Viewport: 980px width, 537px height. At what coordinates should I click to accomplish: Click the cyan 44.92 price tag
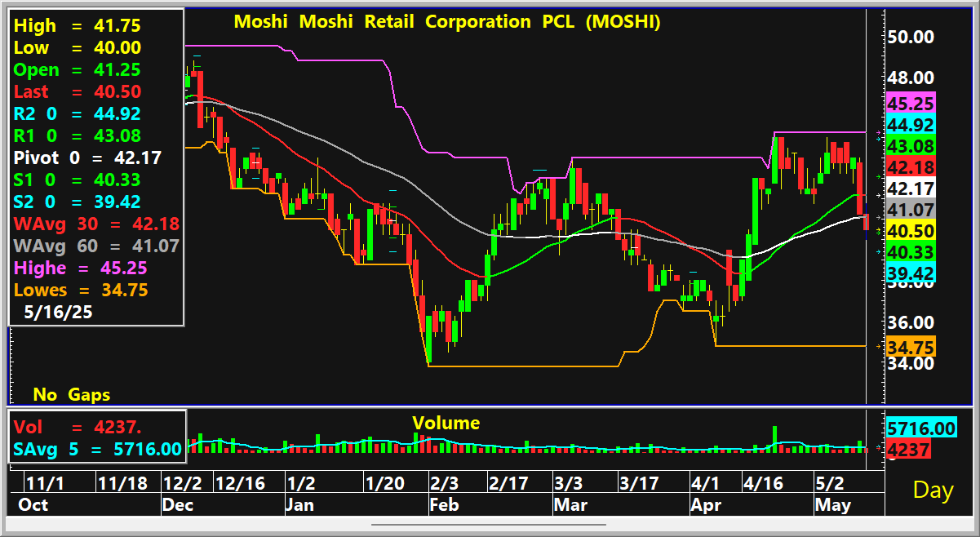[x=911, y=125]
